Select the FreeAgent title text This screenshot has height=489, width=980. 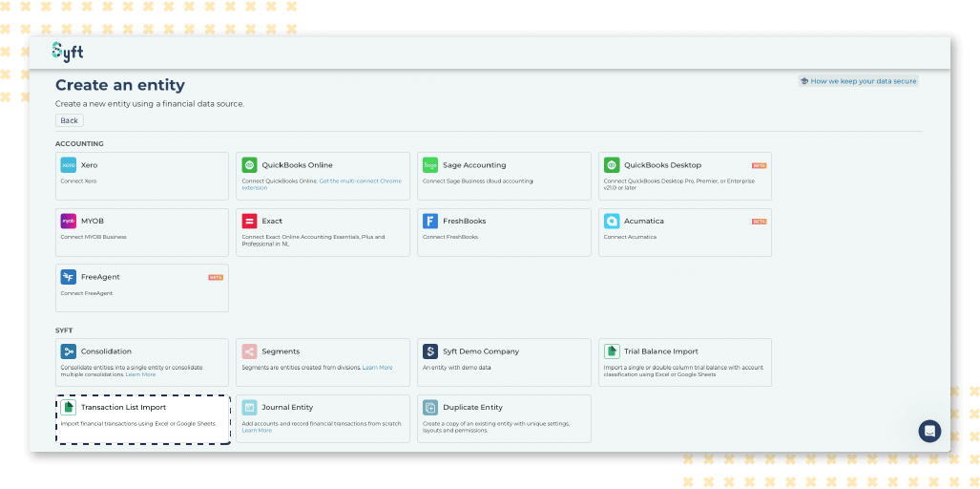tap(100, 277)
